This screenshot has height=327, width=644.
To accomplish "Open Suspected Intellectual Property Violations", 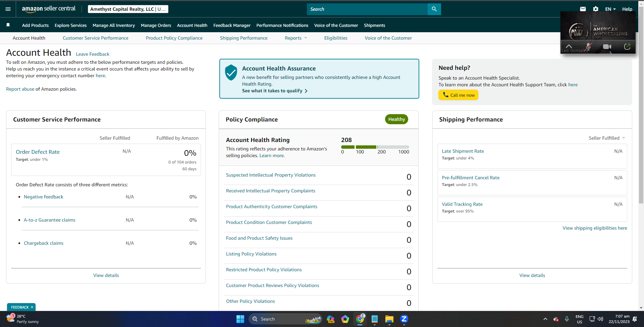I will point(271,175).
